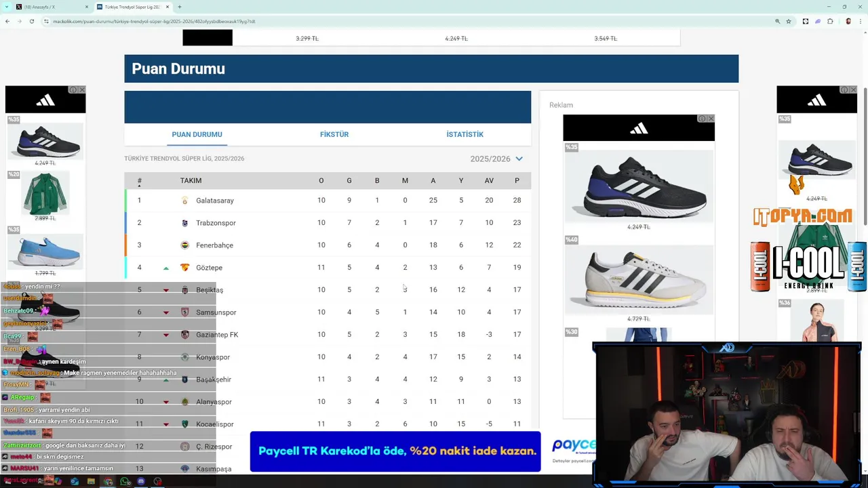Open the Konyaspor team link
Screen dimensions: 868x488
pyautogui.click(x=213, y=357)
